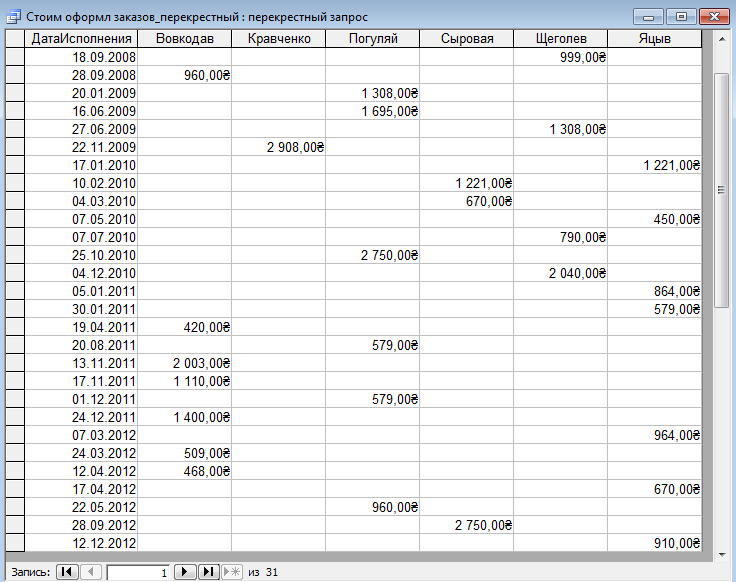Viewport: 736px width, 582px height.
Task: Click the 670,00₴ value under Сыровая
Action: [x=467, y=201]
